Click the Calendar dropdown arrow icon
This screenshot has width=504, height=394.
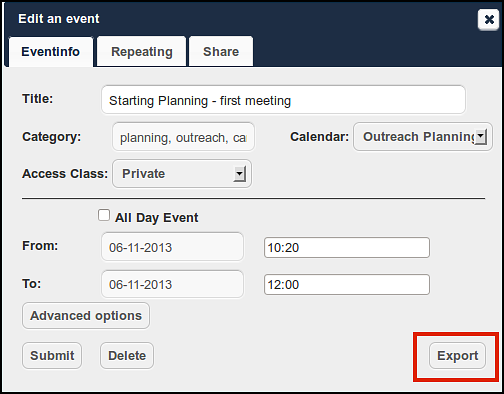click(x=480, y=137)
